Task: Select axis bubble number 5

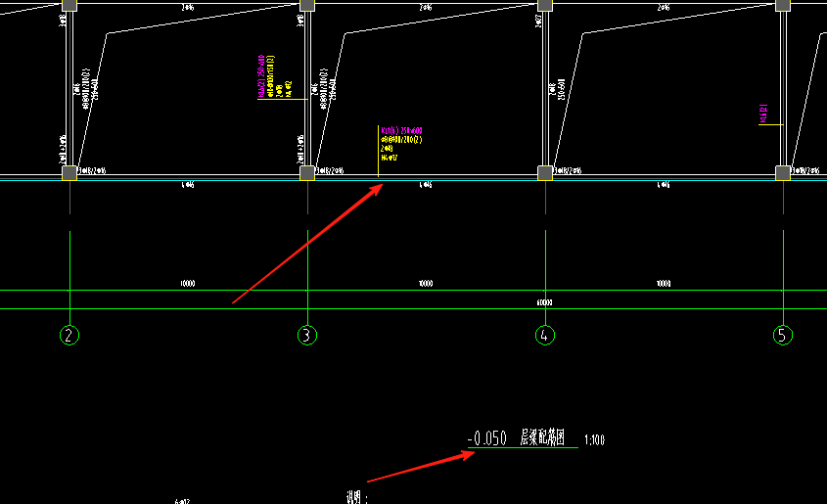Action: (x=783, y=336)
